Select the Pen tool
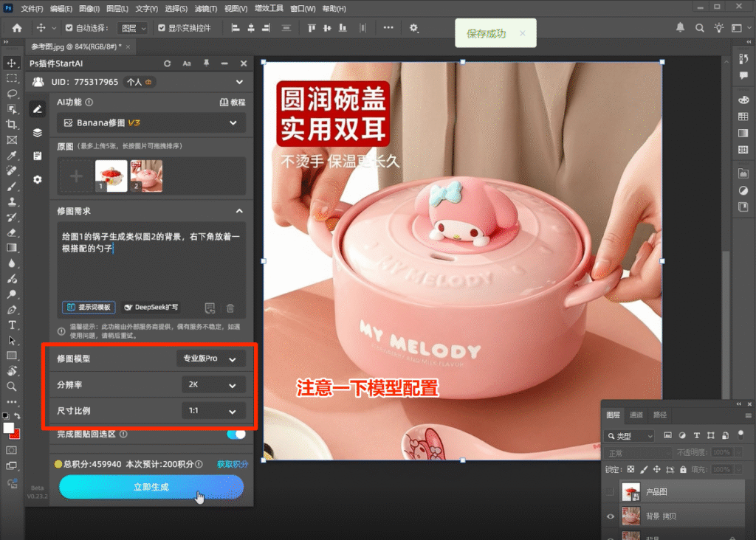756x540 pixels. 12,310
